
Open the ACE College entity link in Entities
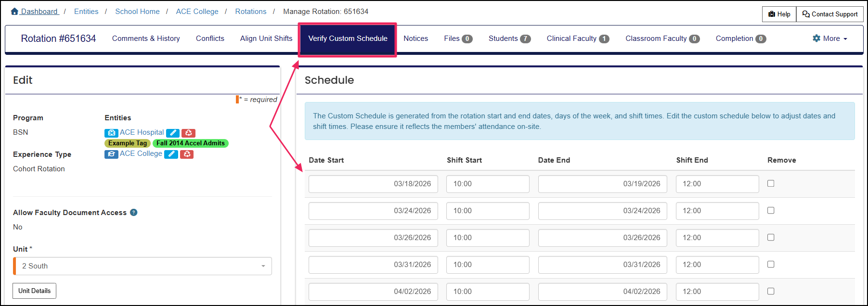pyautogui.click(x=141, y=153)
